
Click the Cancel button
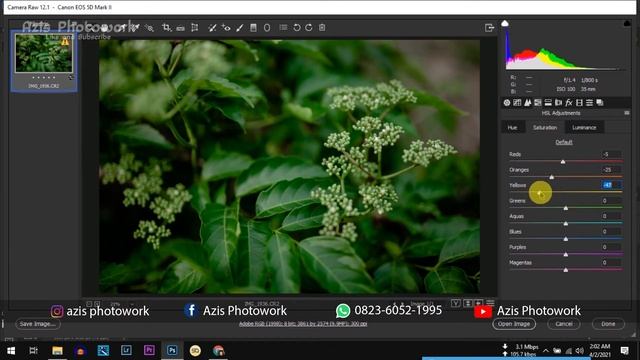click(x=564, y=324)
